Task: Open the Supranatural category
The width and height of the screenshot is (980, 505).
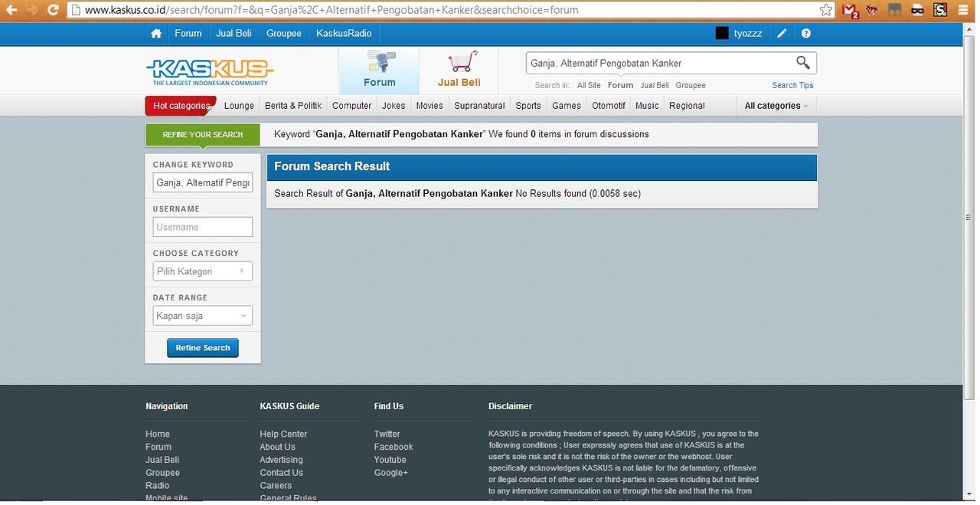Action: pyautogui.click(x=479, y=106)
